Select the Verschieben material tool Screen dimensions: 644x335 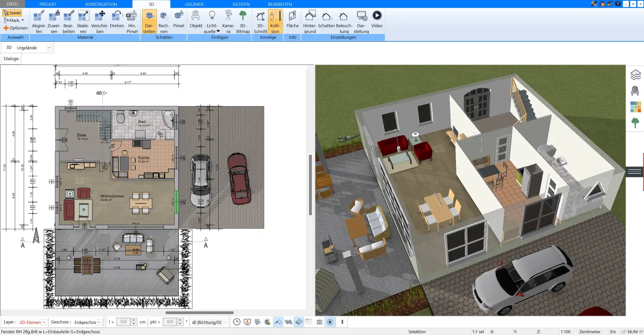click(100, 22)
